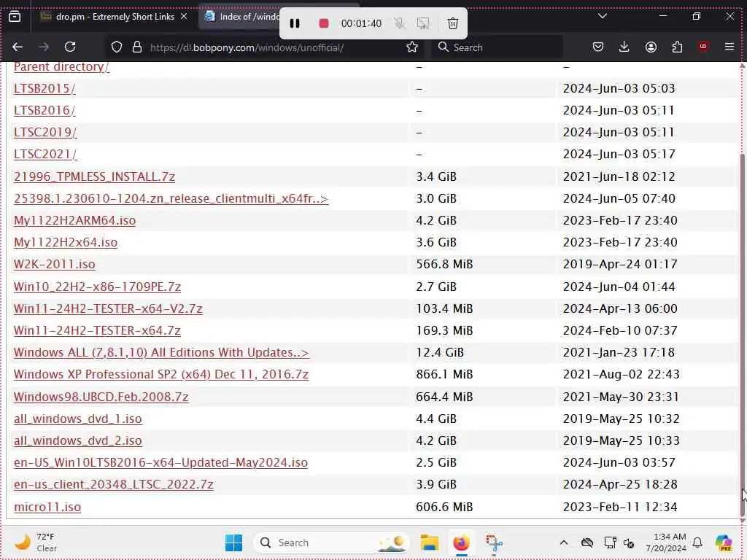Switch to the dro.pm tab
Image resolution: width=747 pixels, height=560 pixels.
115,17
